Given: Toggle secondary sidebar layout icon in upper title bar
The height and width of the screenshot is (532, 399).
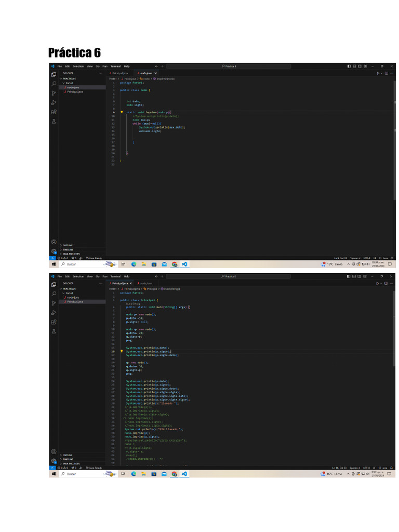Looking at the screenshot, I should 360,66.
